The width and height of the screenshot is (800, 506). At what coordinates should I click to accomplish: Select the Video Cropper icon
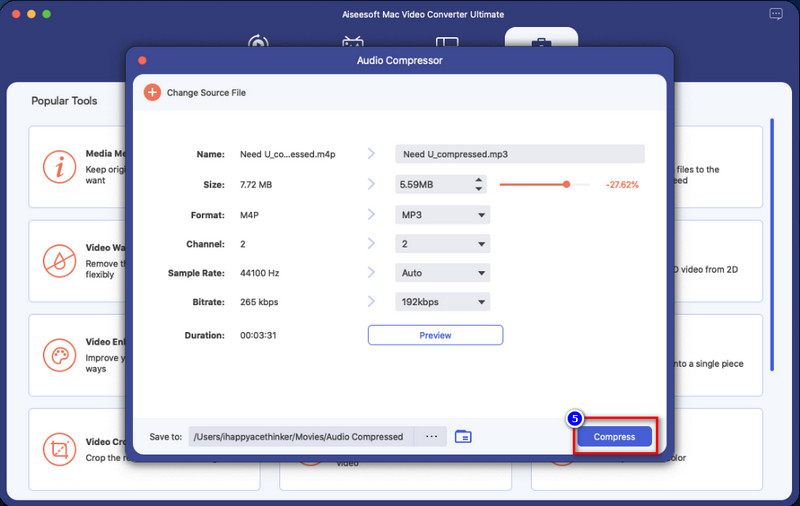click(60, 448)
